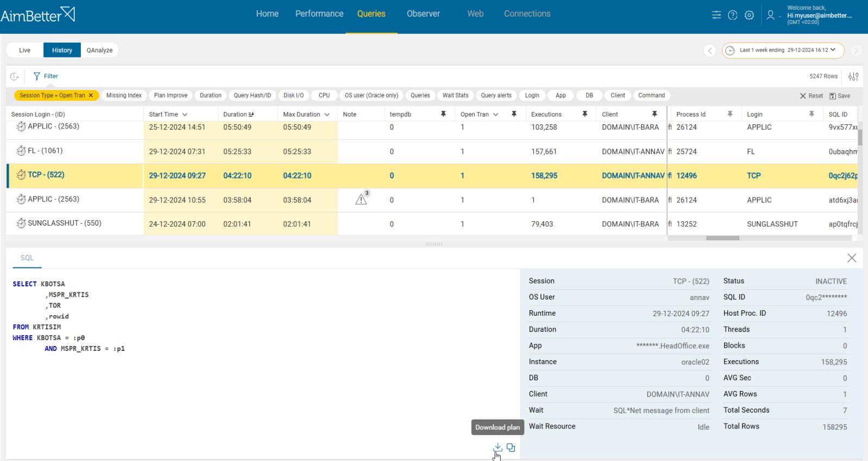This screenshot has height=461, width=868.
Task: Click the Download plan icon
Action: (x=497, y=447)
